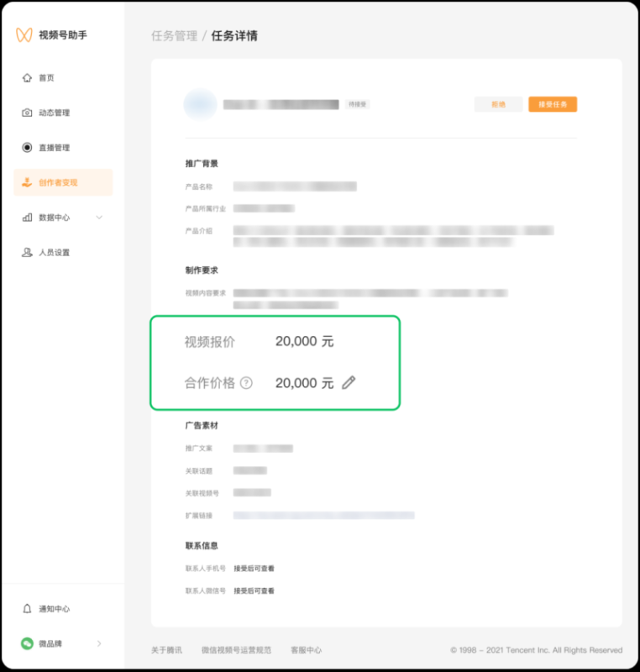Select 创作者变现 menu item
Image resolution: width=640 pixels, height=672 pixels.
pyautogui.click(x=63, y=182)
